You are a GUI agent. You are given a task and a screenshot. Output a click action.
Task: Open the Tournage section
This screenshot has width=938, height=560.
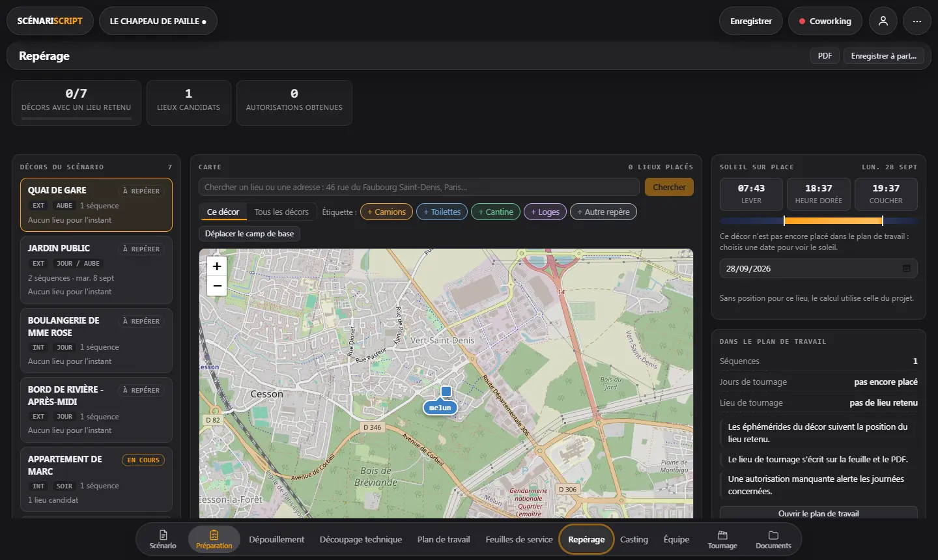tap(722, 539)
